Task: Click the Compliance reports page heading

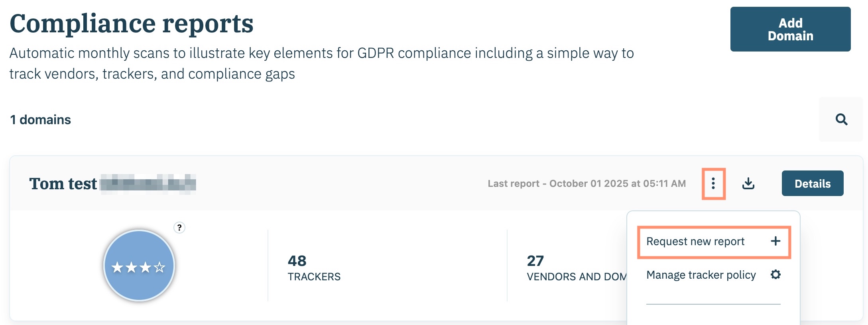Action: (x=132, y=24)
